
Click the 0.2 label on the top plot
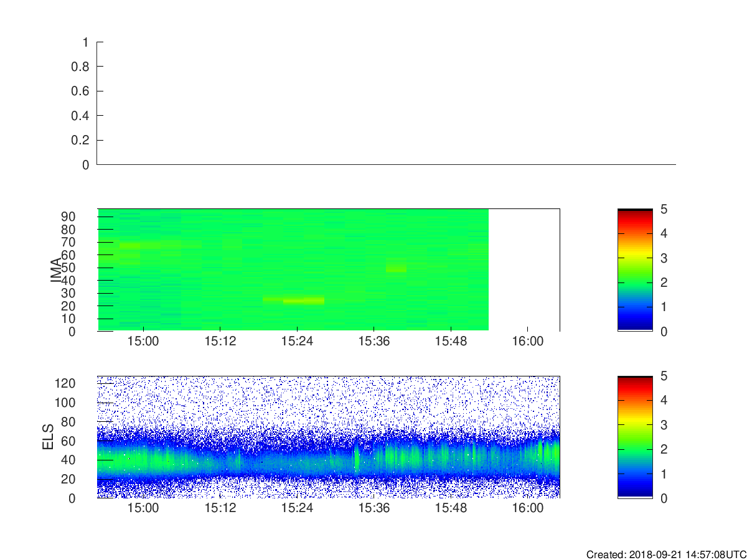(82, 141)
